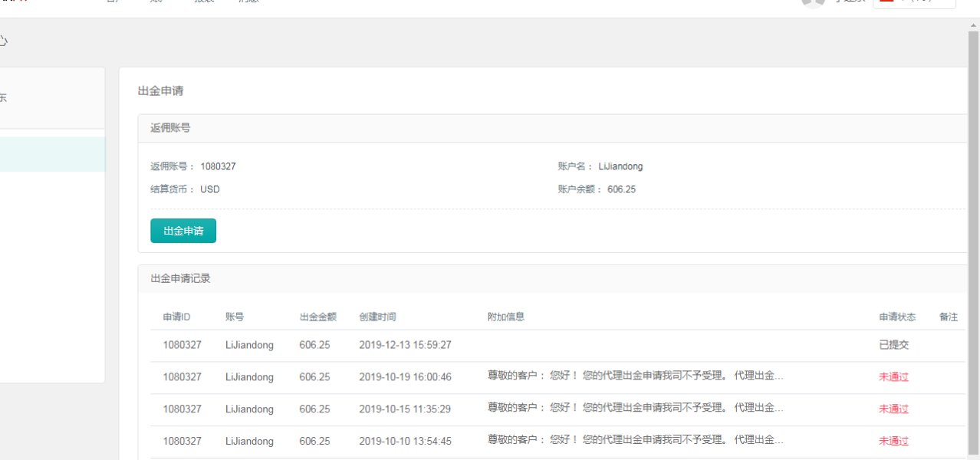Viewport: 980px width, 460px height.
Task: Click 已提交 status of the 2019-12-13 record
Action: coord(893,345)
